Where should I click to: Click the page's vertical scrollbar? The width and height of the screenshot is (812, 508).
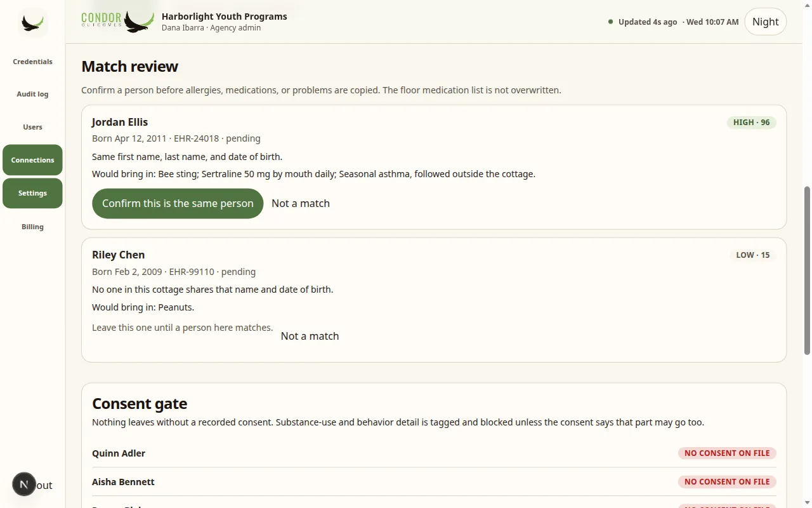point(807,271)
